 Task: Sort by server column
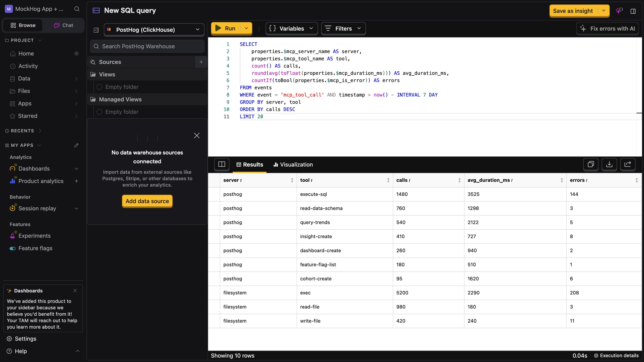click(x=292, y=180)
